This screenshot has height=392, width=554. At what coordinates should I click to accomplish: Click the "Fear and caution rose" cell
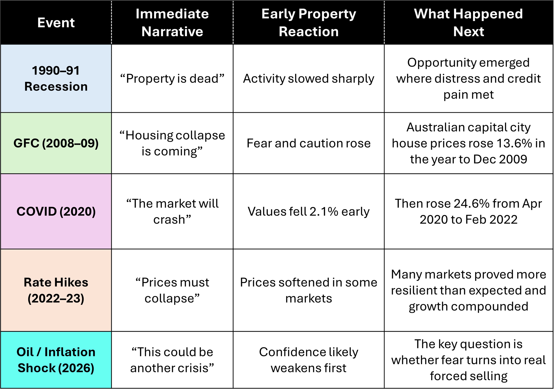click(309, 143)
